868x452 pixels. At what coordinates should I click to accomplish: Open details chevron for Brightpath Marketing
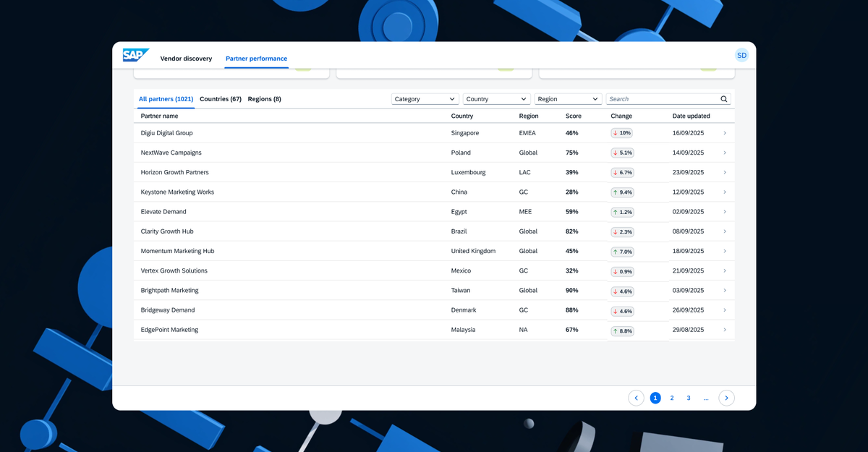coord(725,290)
